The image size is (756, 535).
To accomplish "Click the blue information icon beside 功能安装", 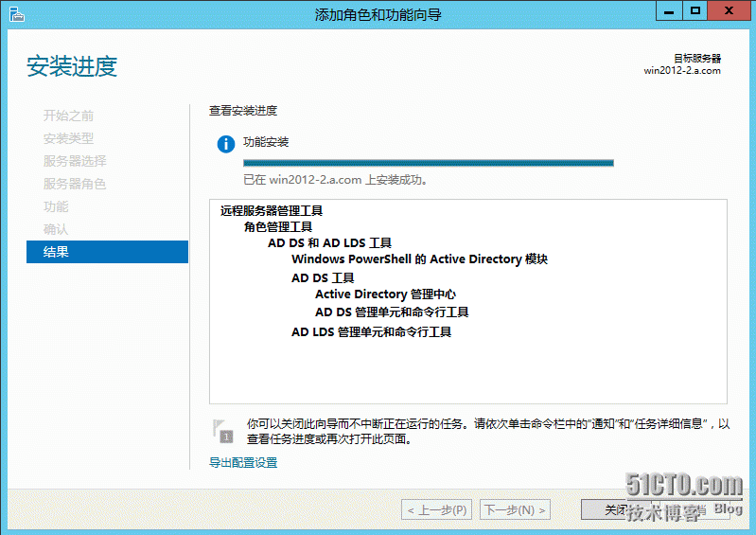I will point(225,144).
